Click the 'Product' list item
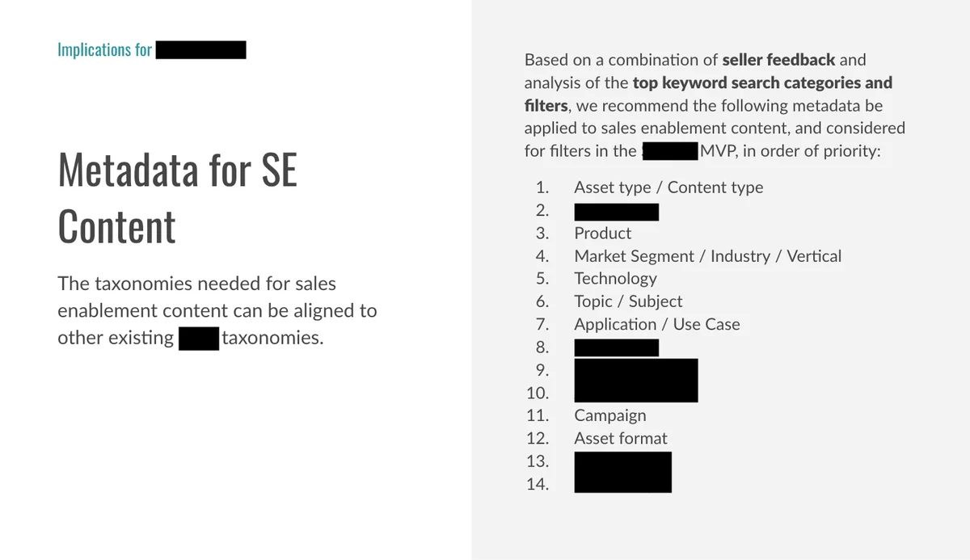 pos(603,234)
